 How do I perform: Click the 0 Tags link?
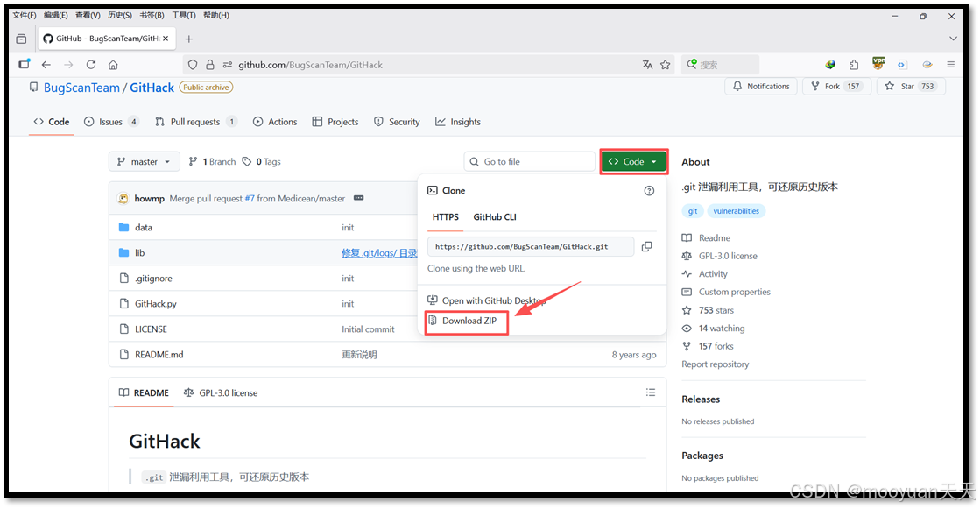click(262, 161)
